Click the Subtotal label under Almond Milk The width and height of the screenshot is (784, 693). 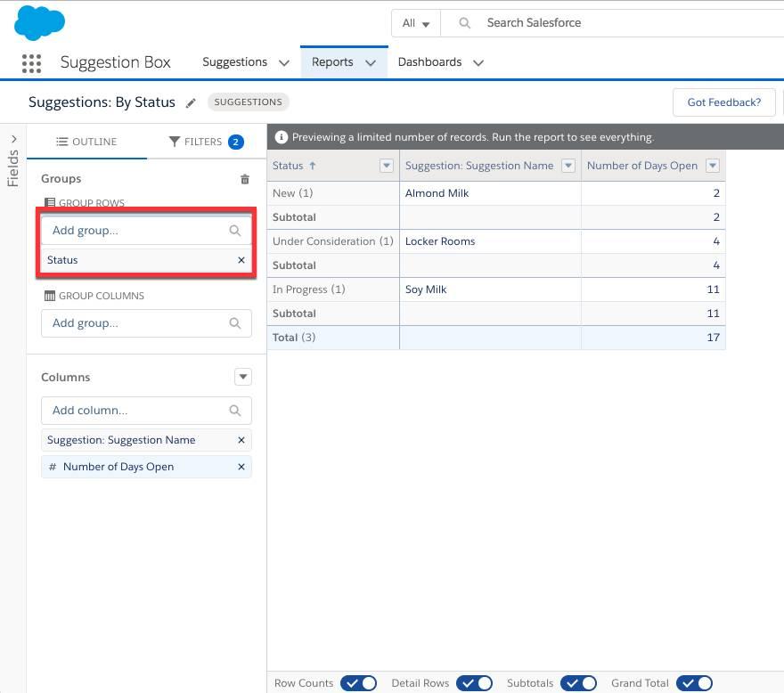(294, 217)
